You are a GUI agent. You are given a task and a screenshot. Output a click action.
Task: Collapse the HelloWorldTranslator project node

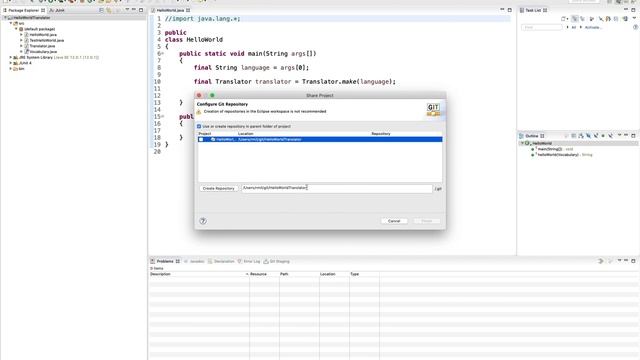(x=5, y=18)
